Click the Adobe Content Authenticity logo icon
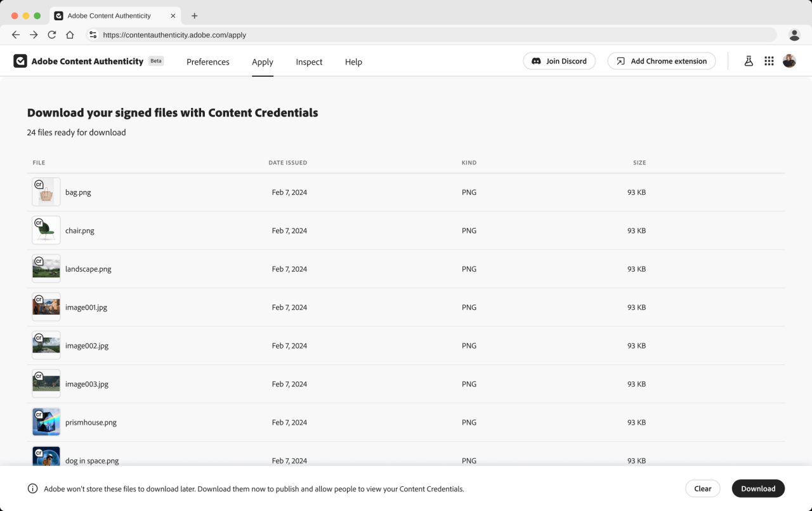The width and height of the screenshot is (812, 511). coord(20,60)
